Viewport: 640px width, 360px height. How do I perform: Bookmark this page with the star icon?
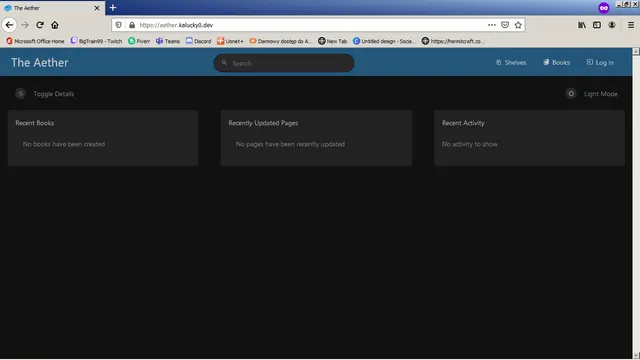click(x=518, y=25)
